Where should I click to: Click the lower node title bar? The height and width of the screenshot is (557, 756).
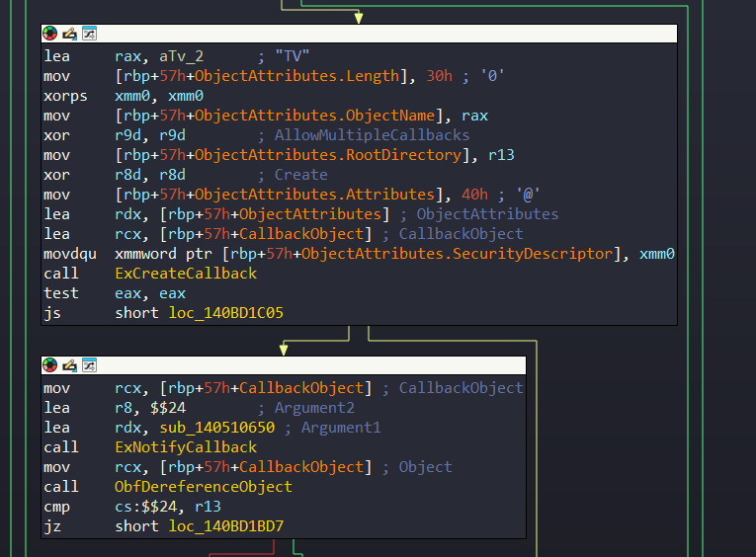click(284, 365)
